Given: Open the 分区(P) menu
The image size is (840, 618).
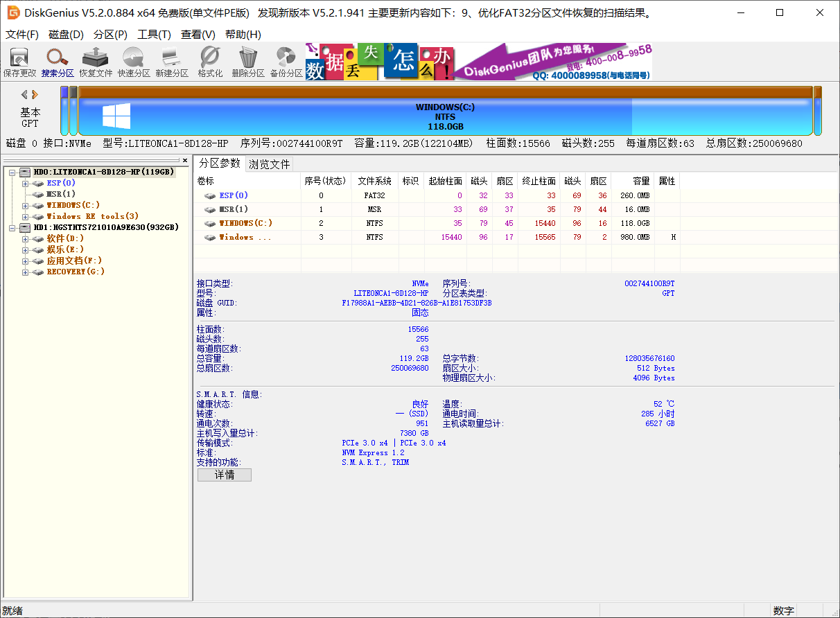Looking at the screenshot, I should click(110, 35).
